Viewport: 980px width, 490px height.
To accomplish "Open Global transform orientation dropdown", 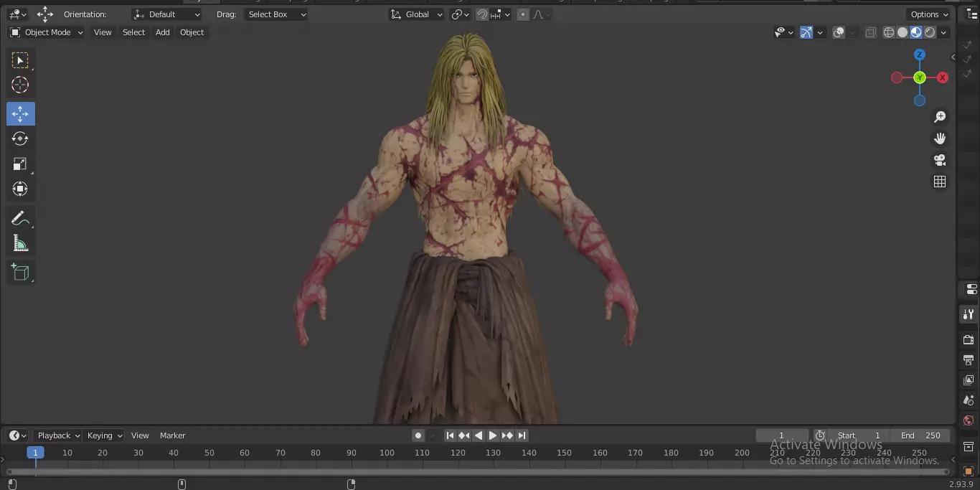I will (417, 14).
